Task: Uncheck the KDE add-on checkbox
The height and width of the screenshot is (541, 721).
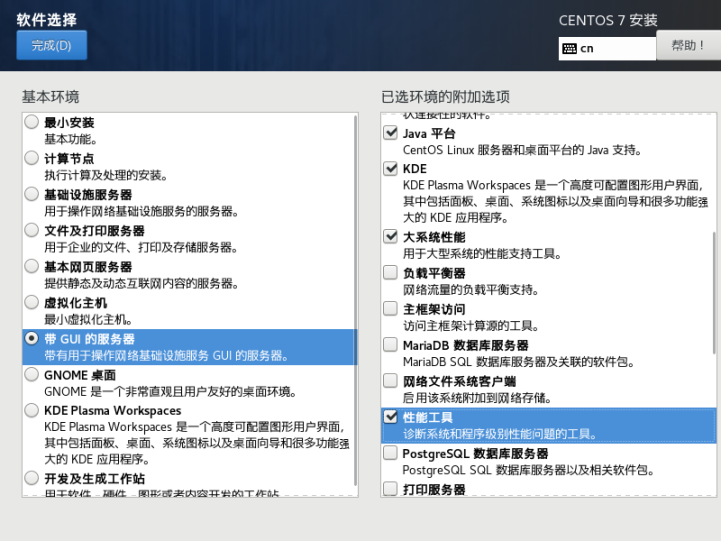Action: (x=390, y=168)
